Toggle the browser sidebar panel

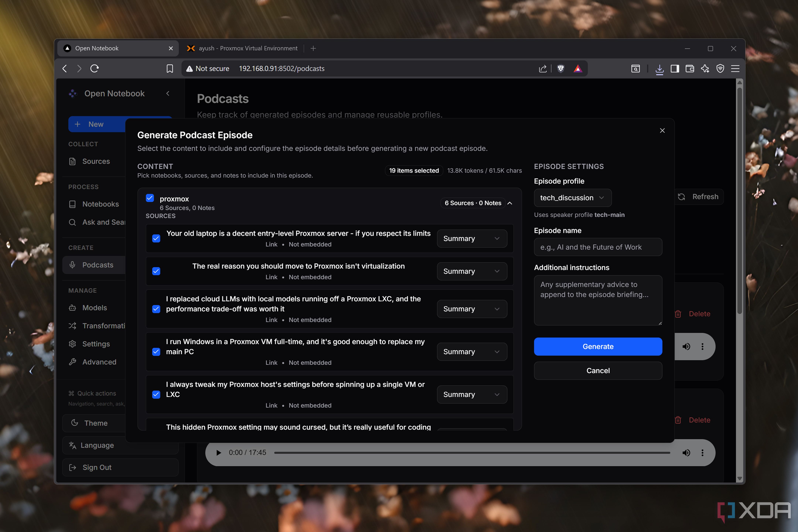[674, 69]
